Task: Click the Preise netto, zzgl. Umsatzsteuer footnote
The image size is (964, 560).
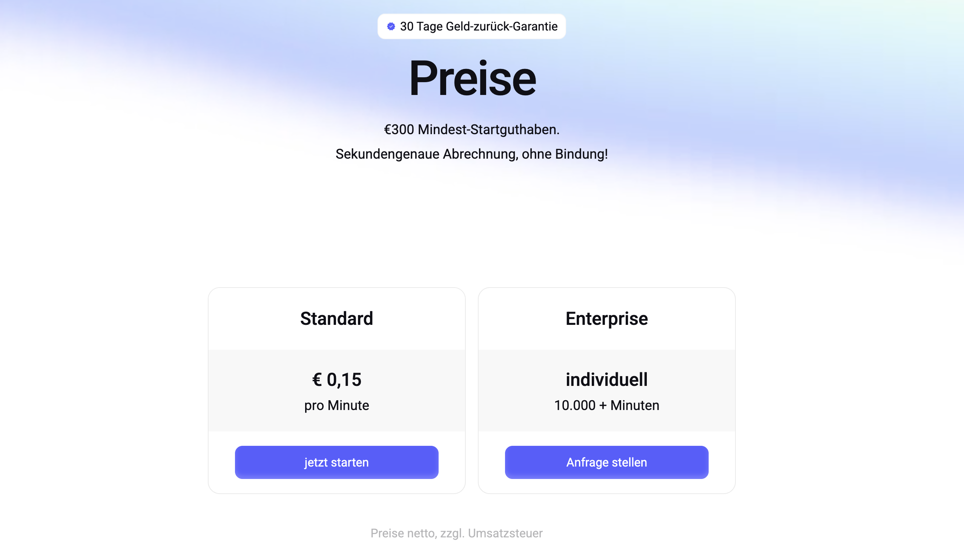Action: (457, 533)
